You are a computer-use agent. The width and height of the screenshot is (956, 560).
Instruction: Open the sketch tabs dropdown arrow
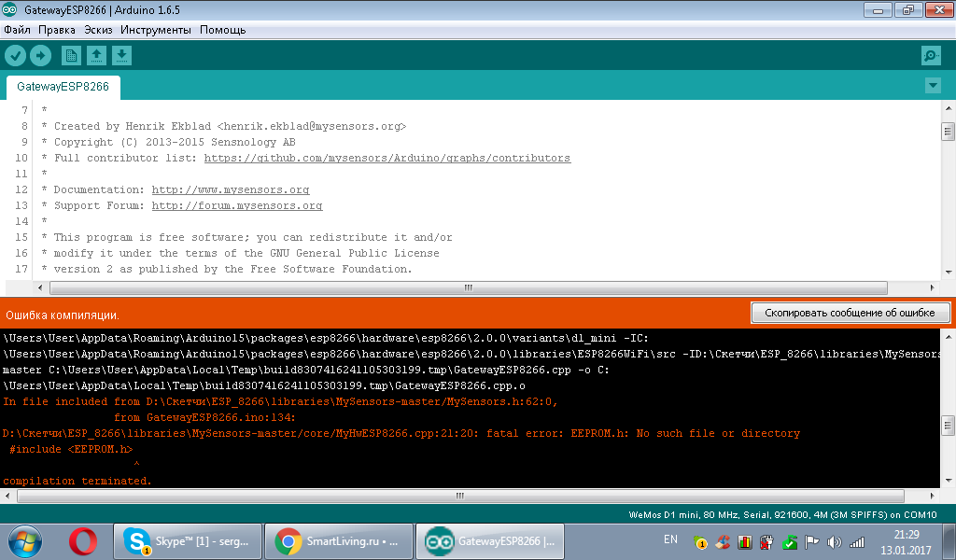(933, 85)
